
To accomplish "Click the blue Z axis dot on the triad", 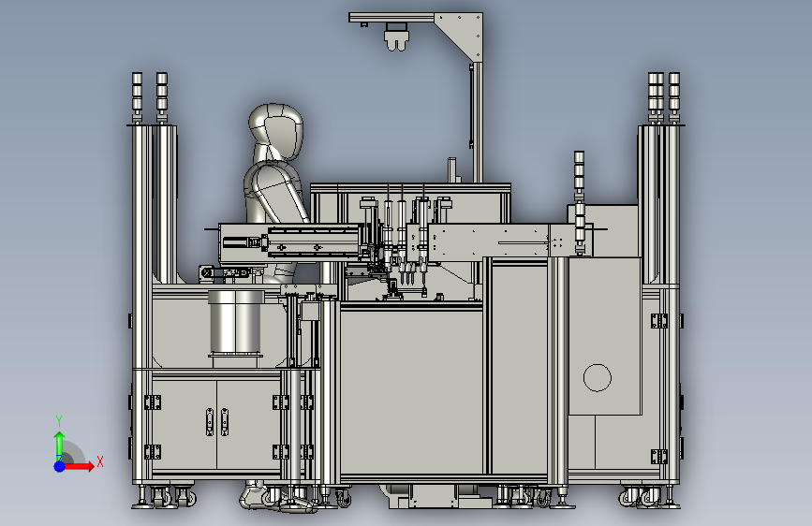I will point(60,466).
